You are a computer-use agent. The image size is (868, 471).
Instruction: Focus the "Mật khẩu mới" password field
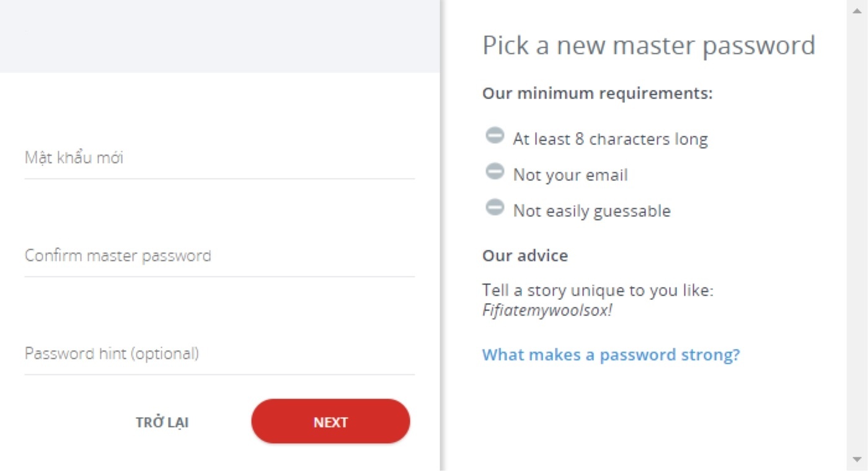(219, 158)
